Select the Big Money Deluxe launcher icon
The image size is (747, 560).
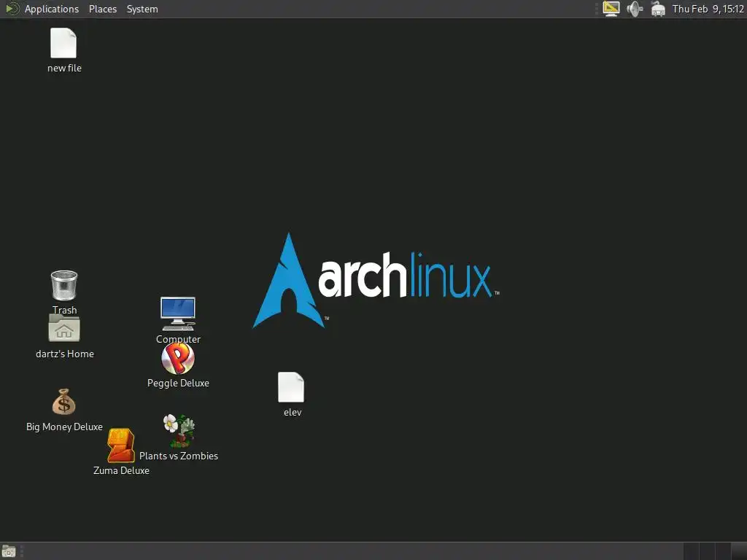click(64, 402)
